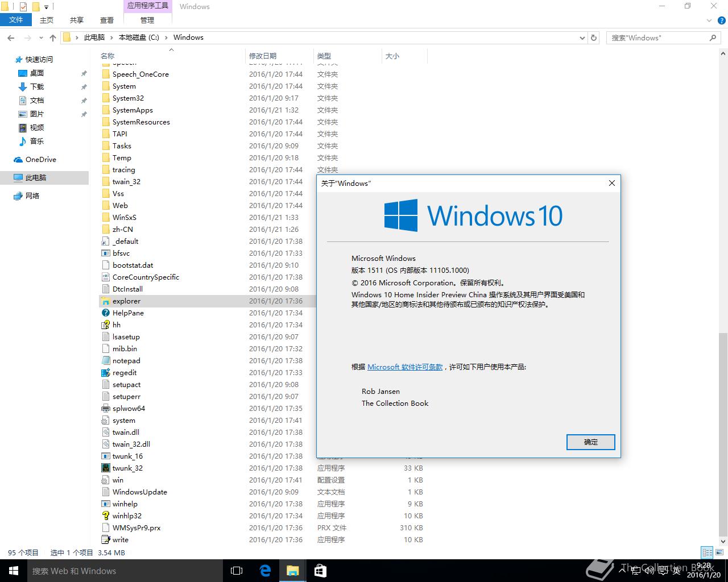Screen dimensions: 728x582
Task: Click the winhlp32 help icon
Action: (x=105, y=516)
